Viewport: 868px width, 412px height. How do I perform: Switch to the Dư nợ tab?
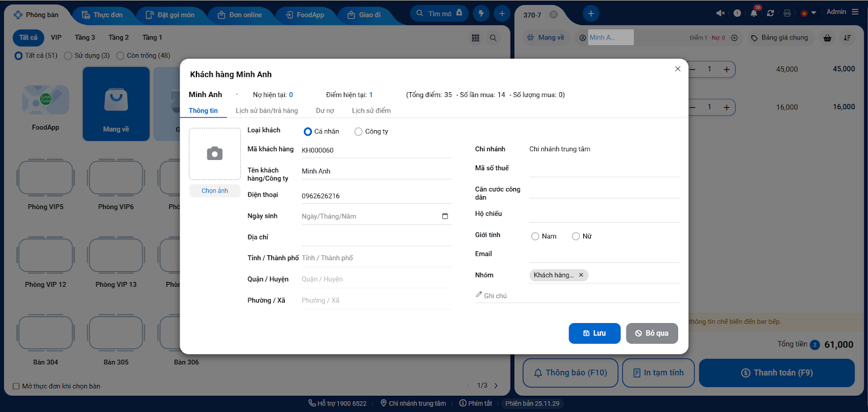(325, 111)
